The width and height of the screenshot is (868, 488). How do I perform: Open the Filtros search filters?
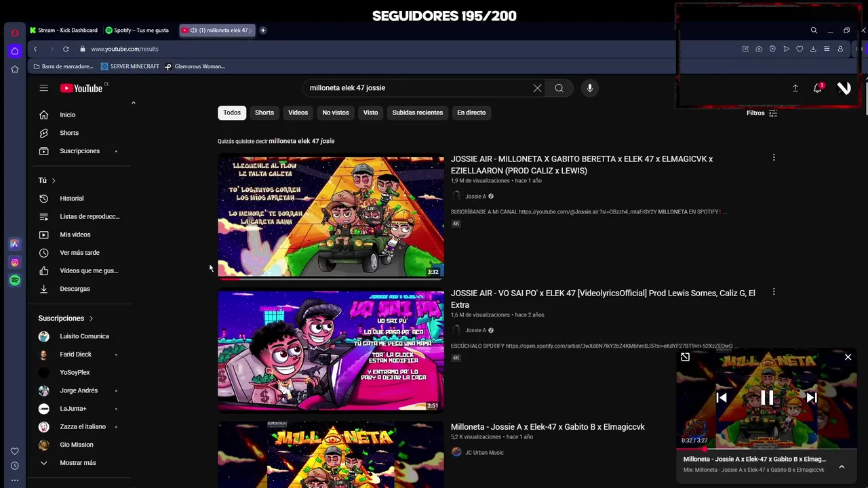click(x=762, y=113)
